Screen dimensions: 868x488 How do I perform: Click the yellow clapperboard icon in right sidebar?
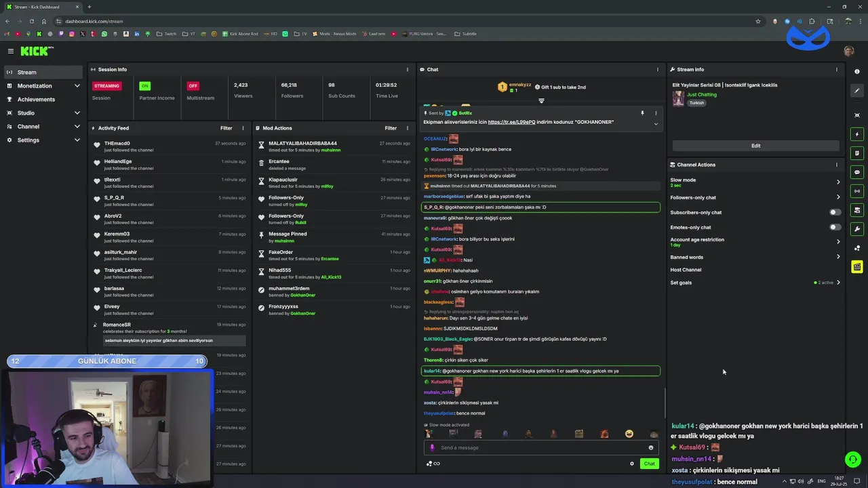coord(857,267)
